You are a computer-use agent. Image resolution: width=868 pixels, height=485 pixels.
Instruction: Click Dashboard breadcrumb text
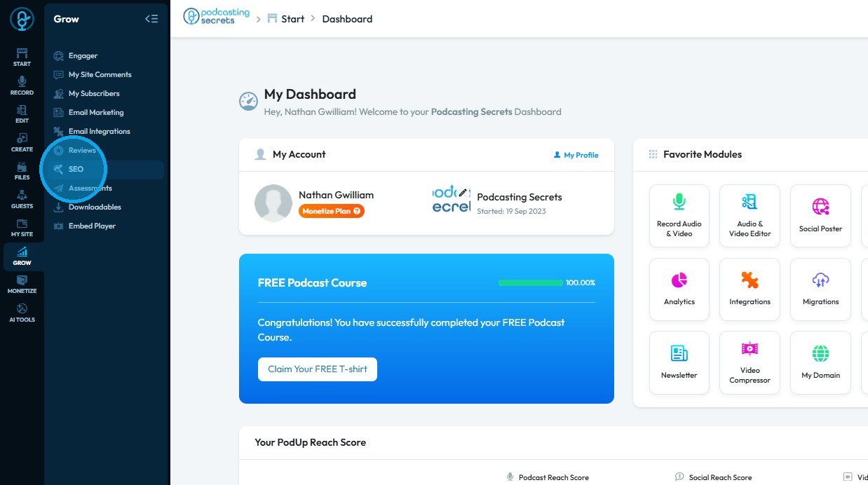(347, 19)
